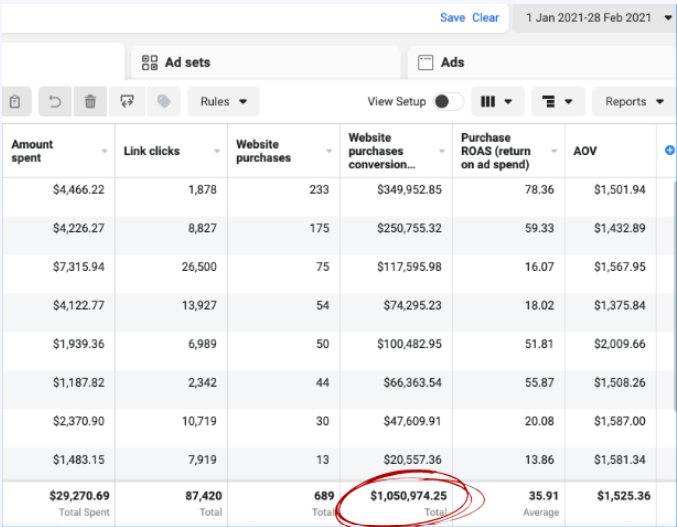Toggle the View Setup switch
The height and width of the screenshot is (527, 677).
(449, 102)
